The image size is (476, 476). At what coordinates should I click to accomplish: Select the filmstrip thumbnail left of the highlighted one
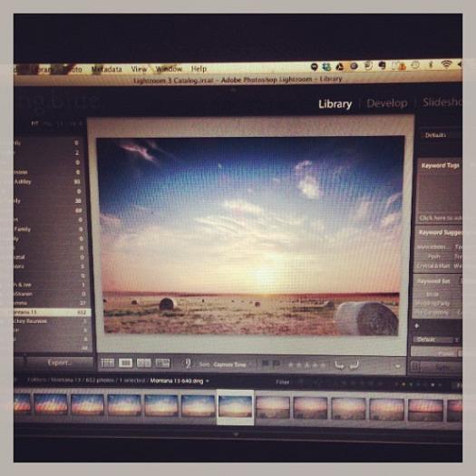tap(199, 405)
